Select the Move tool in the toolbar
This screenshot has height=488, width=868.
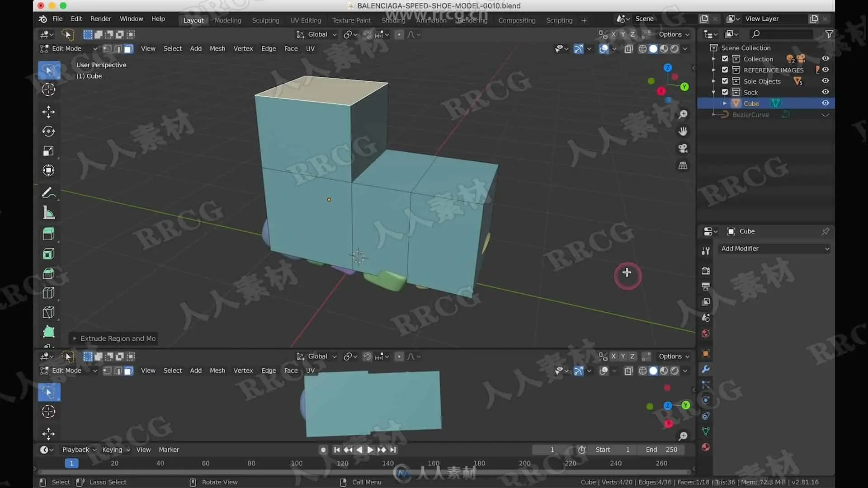(x=48, y=112)
